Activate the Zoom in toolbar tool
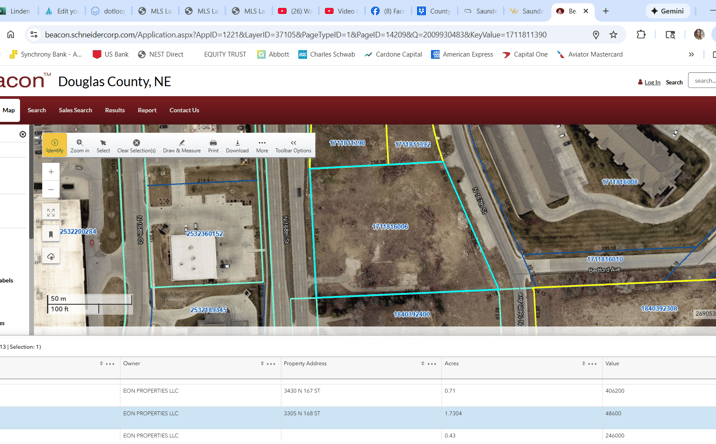The width and height of the screenshot is (716, 444). pos(79,146)
